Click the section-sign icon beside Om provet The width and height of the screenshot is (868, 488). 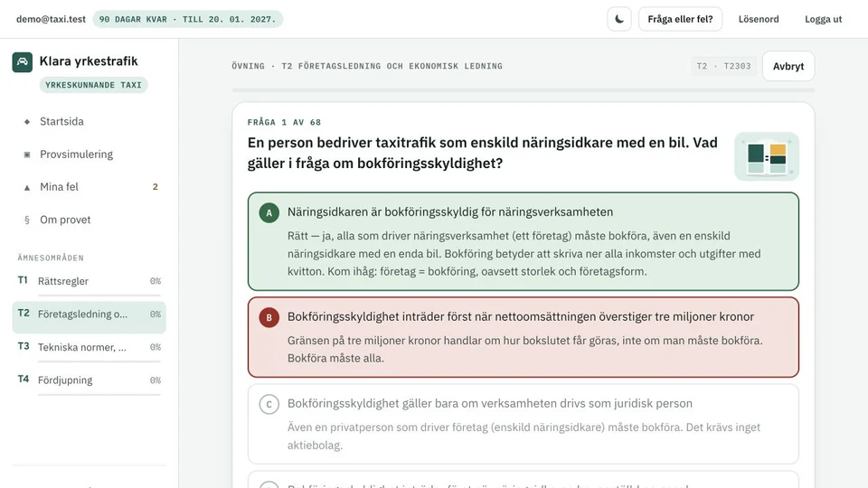(26, 220)
